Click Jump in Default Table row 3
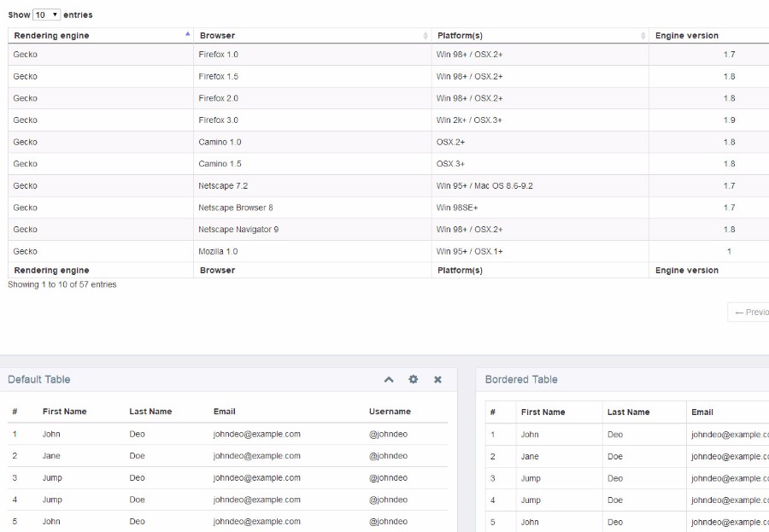769x532 pixels. point(52,478)
